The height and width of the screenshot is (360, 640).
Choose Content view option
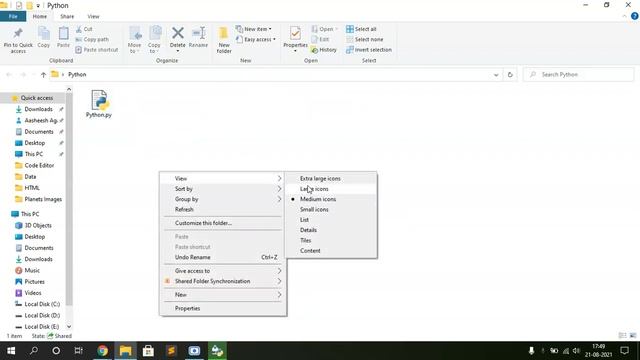click(x=331, y=251)
